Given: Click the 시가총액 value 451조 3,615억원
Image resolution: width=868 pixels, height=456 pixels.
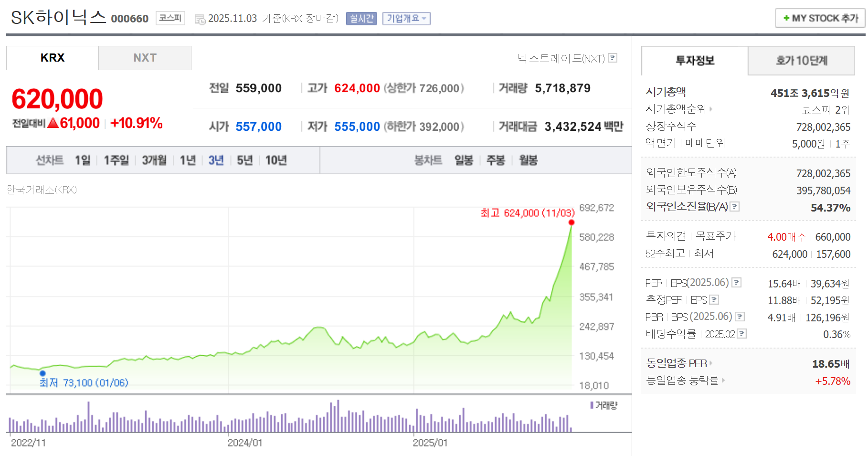Looking at the screenshot, I should click(x=810, y=93).
